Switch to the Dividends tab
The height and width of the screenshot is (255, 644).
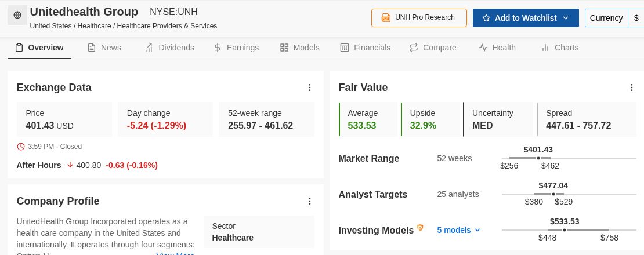click(169, 48)
